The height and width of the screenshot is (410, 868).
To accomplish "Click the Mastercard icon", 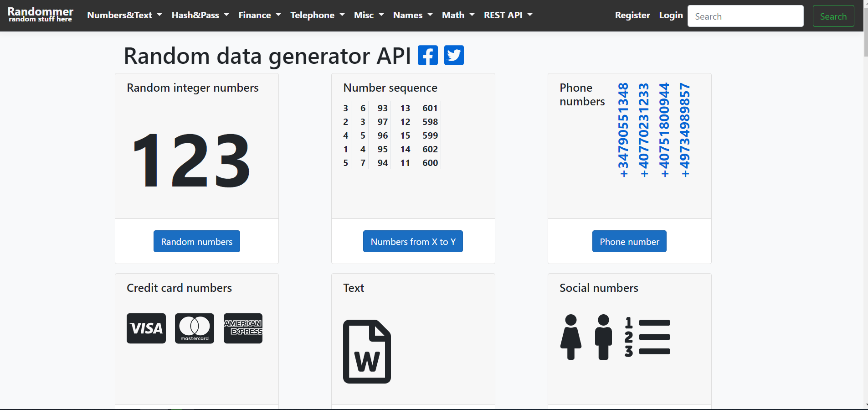I will (x=195, y=328).
